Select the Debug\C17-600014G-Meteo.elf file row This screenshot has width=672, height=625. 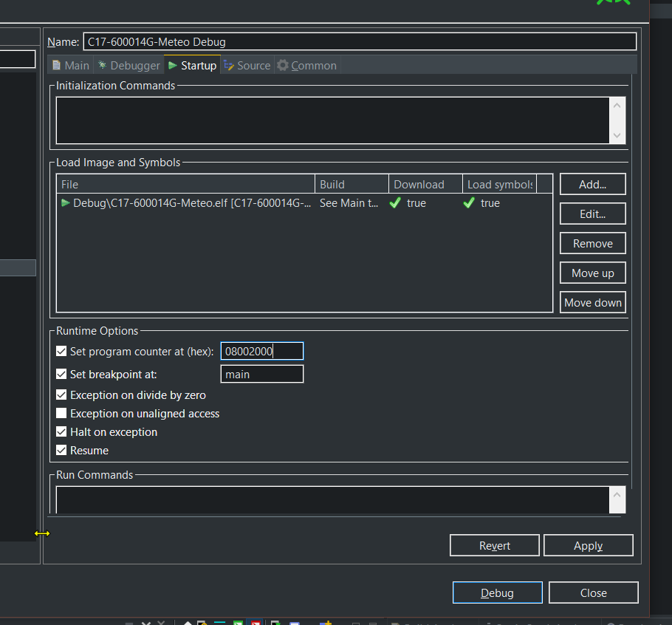[x=304, y=202]
